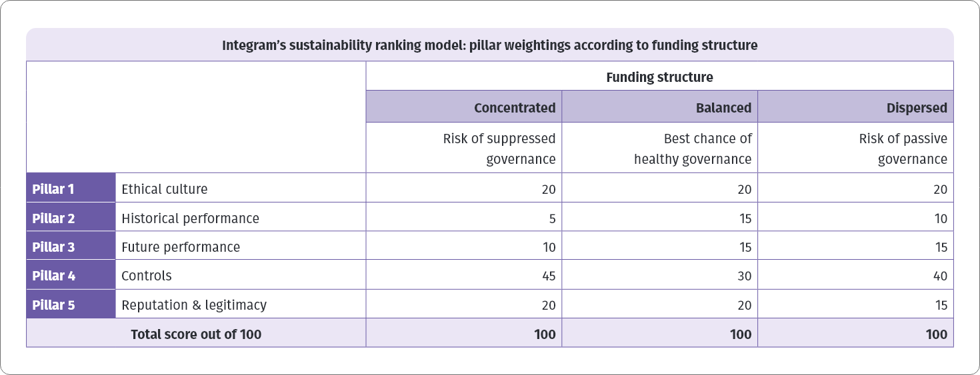Viewport: 980px width, 375px height.
Task: Click the table title about pillar weightings
Action: pos(489,46)
